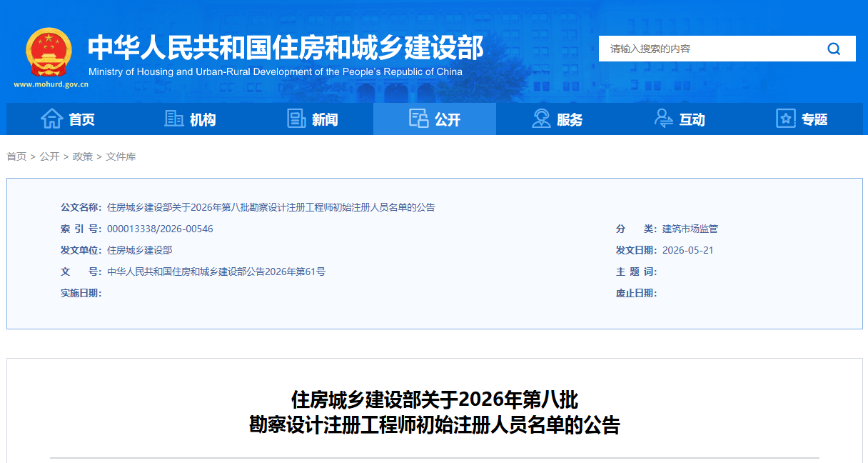Click the house icon beside 首页
The image size is (868, 463).
coord(52,119)
